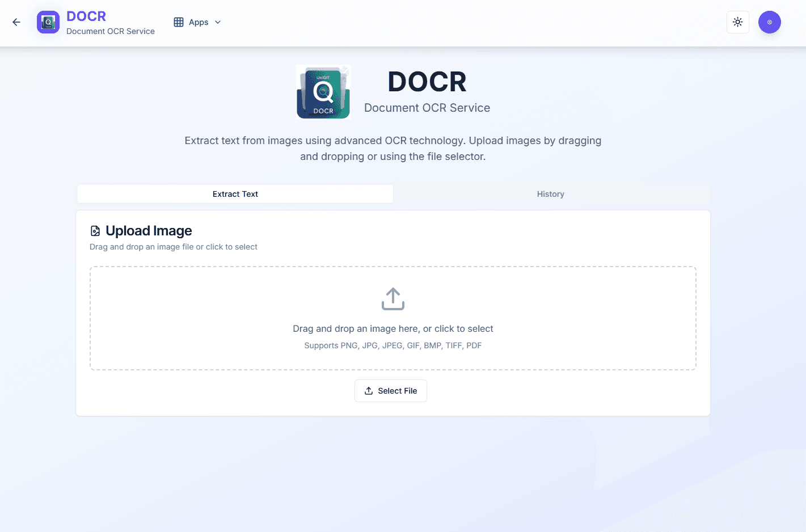Click the back arrow icon
The height and width of the screenshot is (532, 806).
16,22
